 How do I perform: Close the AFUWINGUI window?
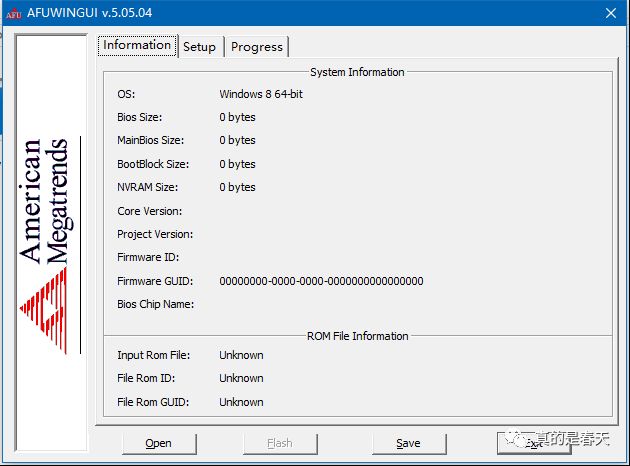point(611,13)
